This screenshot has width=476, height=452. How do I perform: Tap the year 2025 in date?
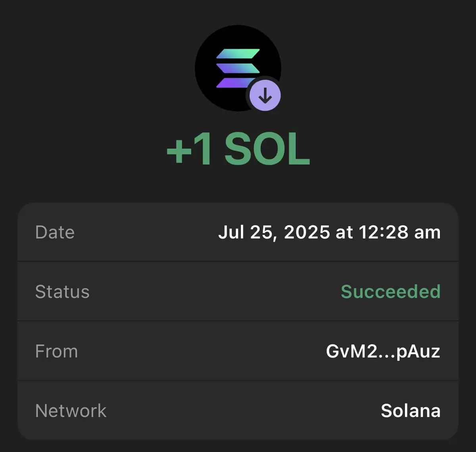(307, 232)
